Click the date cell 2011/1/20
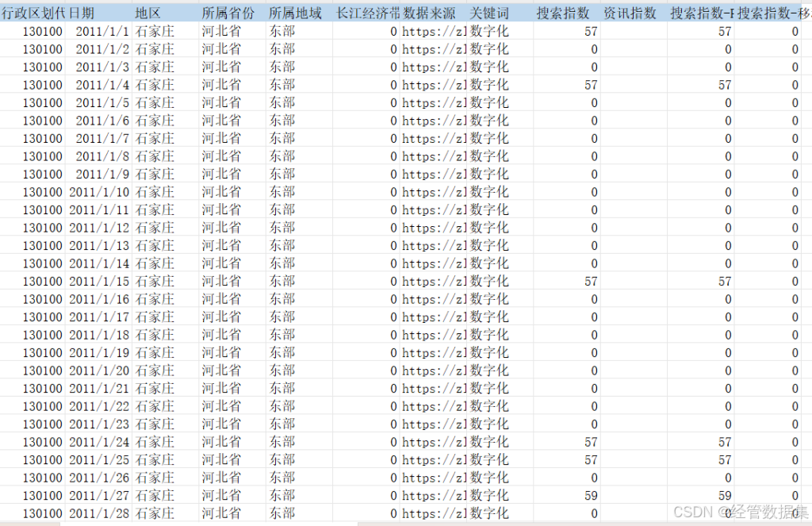The height and width of the screenshot is (526, 812). pos(99,371)
